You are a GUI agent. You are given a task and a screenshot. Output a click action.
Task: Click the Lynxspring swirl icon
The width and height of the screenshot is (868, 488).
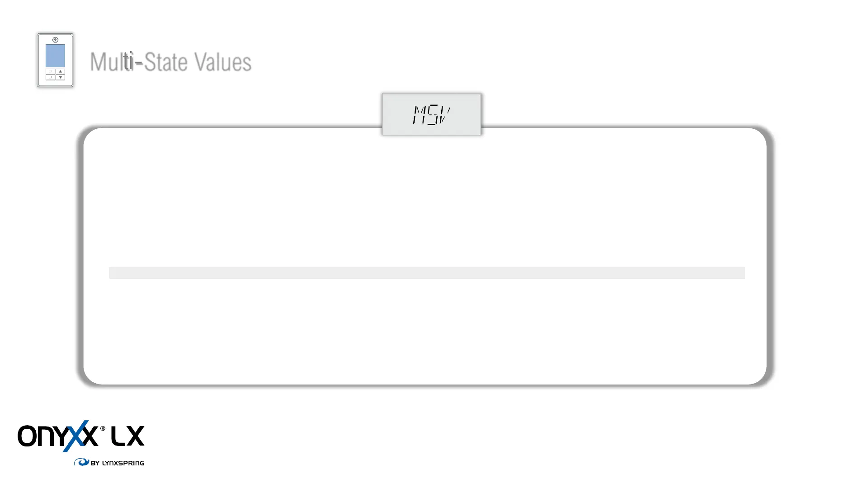coord(81,462)
